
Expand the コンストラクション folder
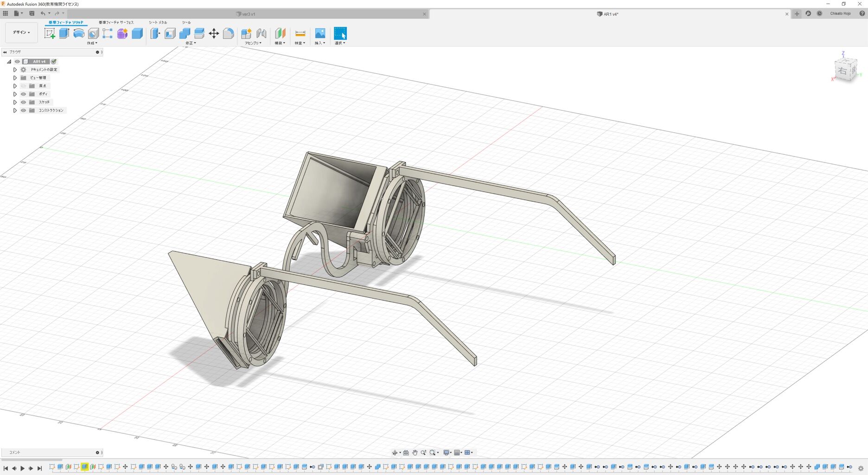point(15,110)
